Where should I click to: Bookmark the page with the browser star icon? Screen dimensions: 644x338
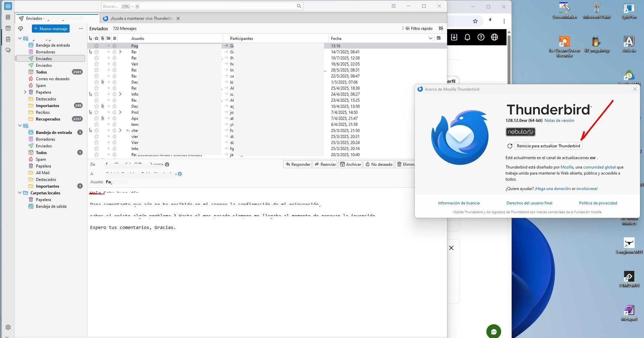(475, 21)
